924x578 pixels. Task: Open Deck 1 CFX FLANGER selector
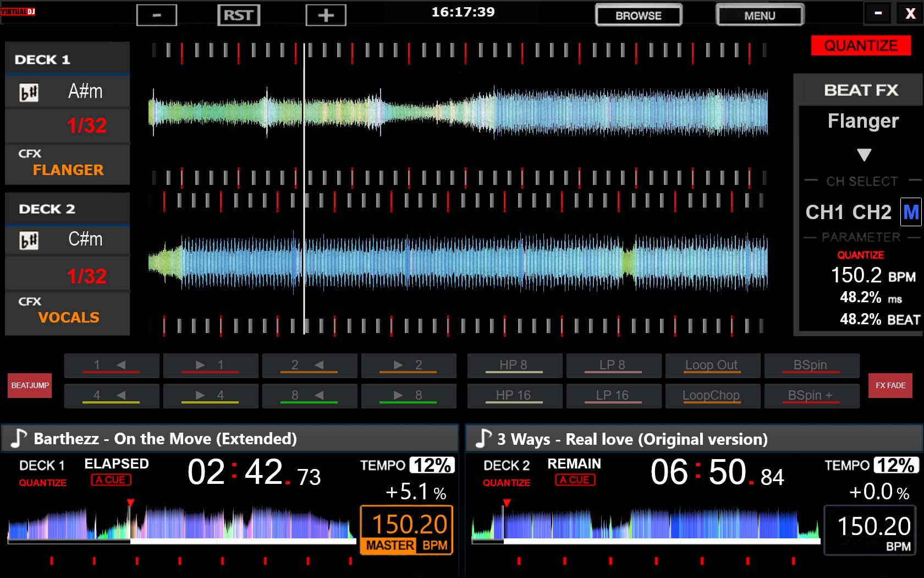point(68,165)
